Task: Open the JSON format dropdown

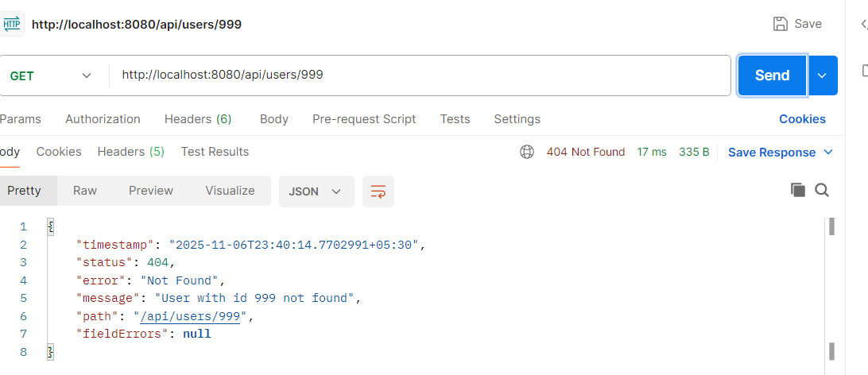Action: [316, 191]
